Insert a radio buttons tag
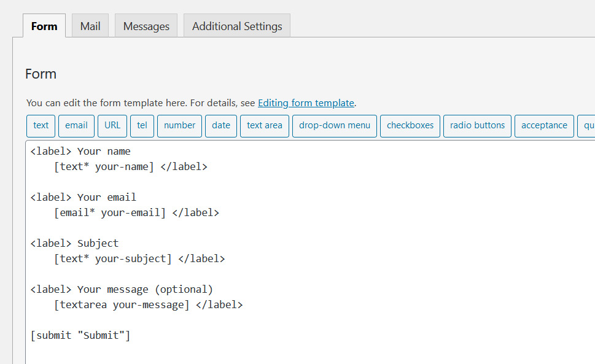Screen dimensions: 595x364 coord(477,126)
